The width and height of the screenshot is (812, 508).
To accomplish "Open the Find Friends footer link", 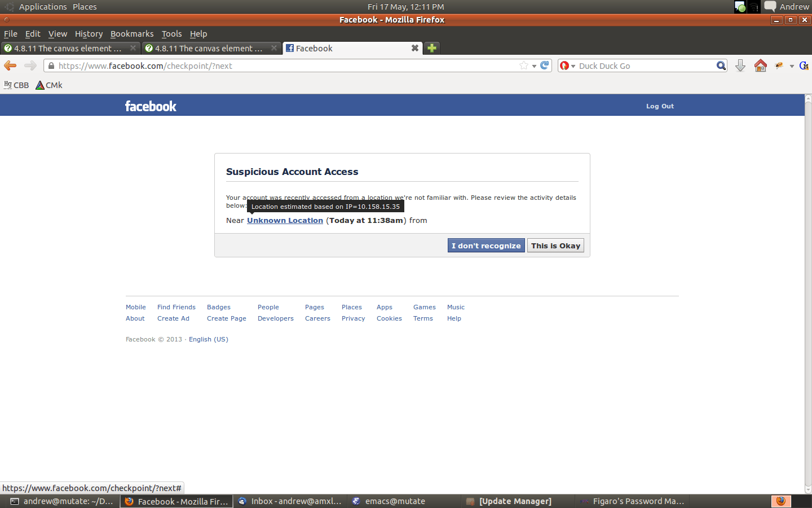I will point(176,307).
